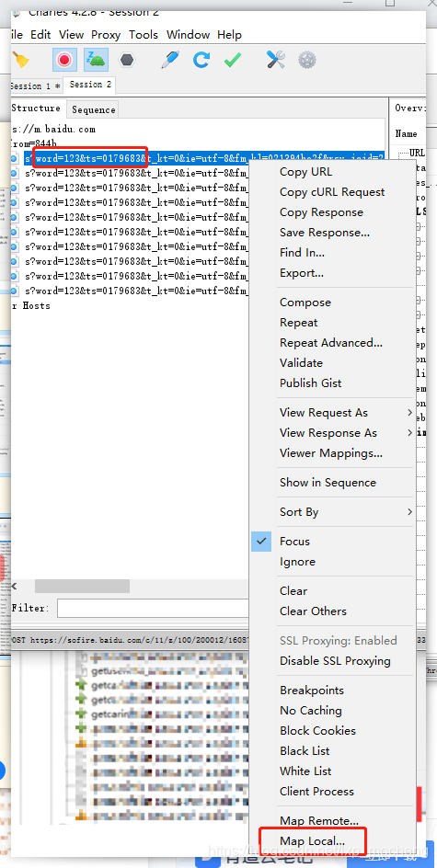The height and width of the screenshot is (868, 437).
Task: Choose Copy URL from context menu
Action: 305,172
